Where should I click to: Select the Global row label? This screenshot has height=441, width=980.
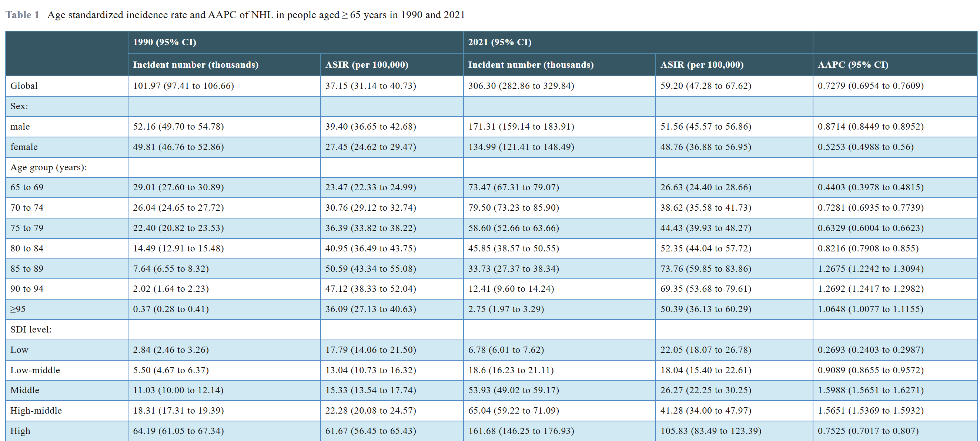click(24, 86)
